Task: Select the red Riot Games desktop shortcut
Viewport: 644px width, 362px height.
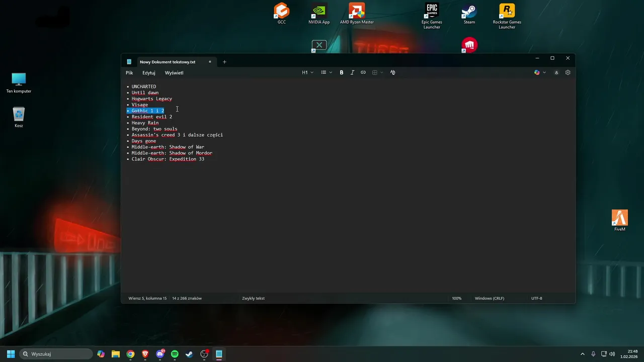Action: click(x=469, y=45)
